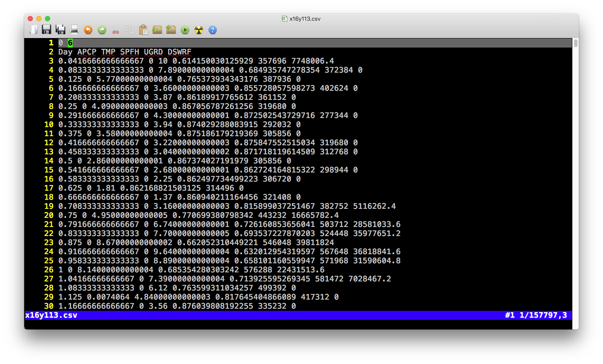The width and height of the screenshot is (603, 364).
Task: Click the value "5116262.4" on line 19
Action: [x=374, y=206]
